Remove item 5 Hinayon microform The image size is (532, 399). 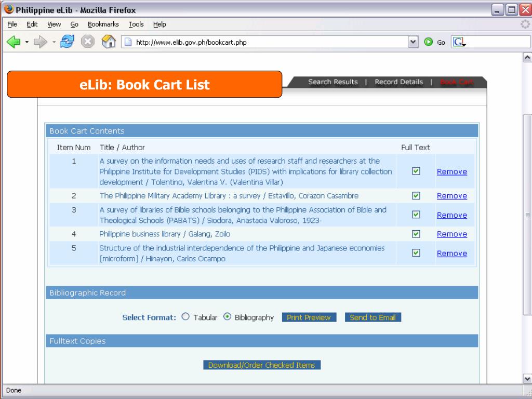tap(451, 254)
